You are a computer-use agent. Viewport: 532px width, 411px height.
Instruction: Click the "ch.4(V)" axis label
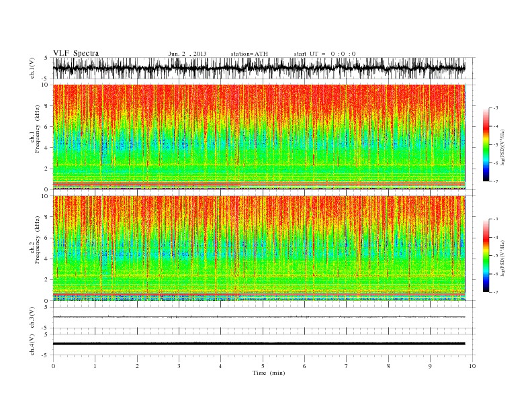click(x=32, y=345)
